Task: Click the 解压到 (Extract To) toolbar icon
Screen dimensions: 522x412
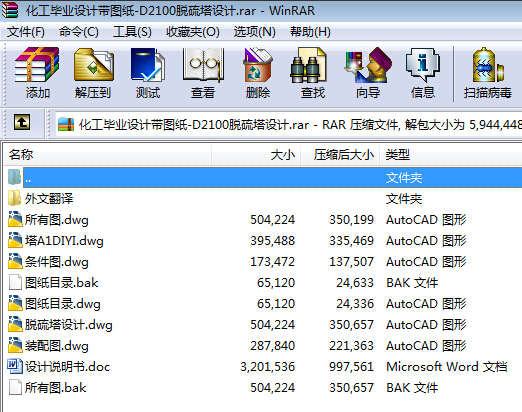Action: point(94,65)
